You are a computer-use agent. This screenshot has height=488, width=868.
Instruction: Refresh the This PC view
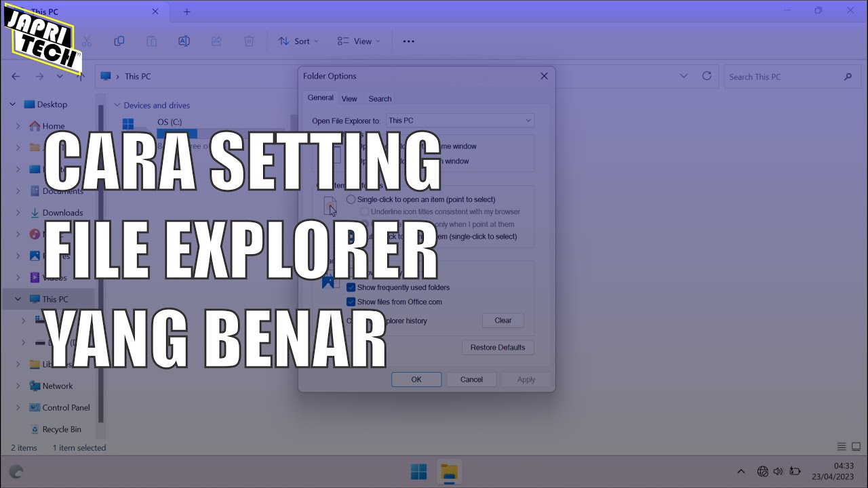[707, 76]
